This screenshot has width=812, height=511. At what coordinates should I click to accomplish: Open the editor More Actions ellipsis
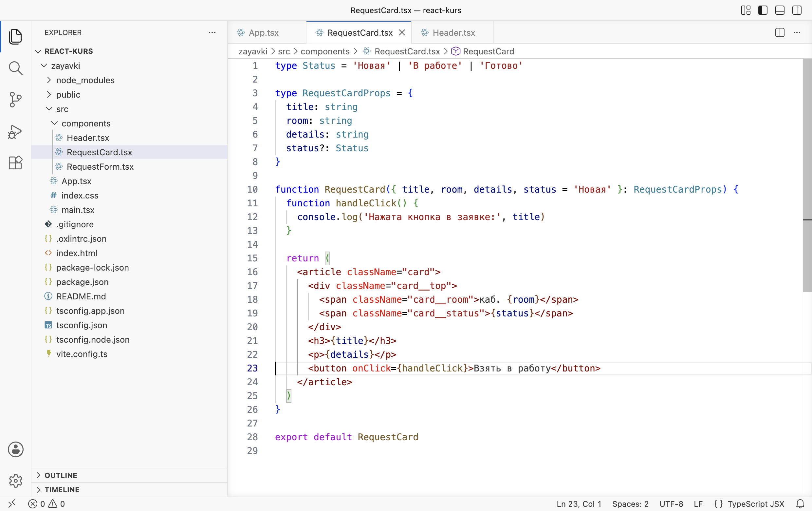point(797,32)
